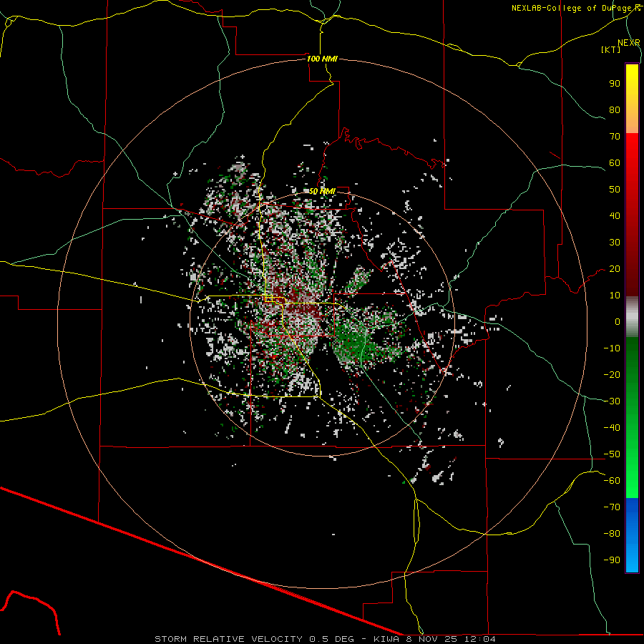Select the "-10" value on velocity scale
This screenshot has height=644, width=644.
point(612,348)
